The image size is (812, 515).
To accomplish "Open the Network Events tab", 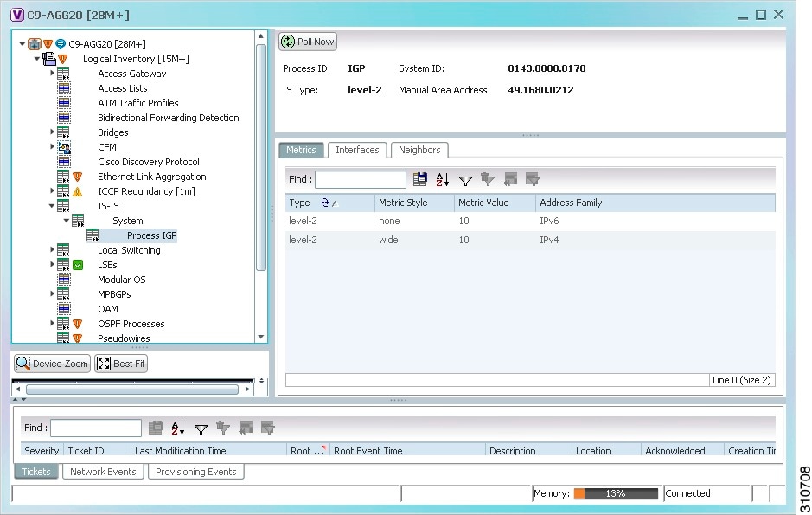I will click(x=103, y=472).
